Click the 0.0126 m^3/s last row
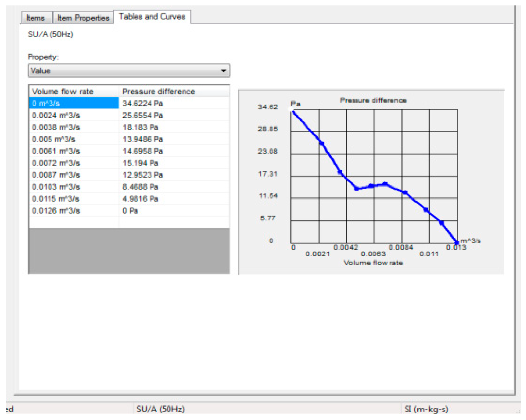This screenshot has height=420, width=526. click(56, 211)
